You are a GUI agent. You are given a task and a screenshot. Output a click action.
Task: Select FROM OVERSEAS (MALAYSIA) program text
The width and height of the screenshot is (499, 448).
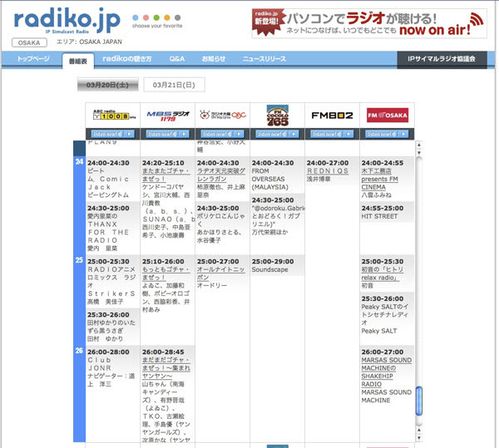(269, 179)
